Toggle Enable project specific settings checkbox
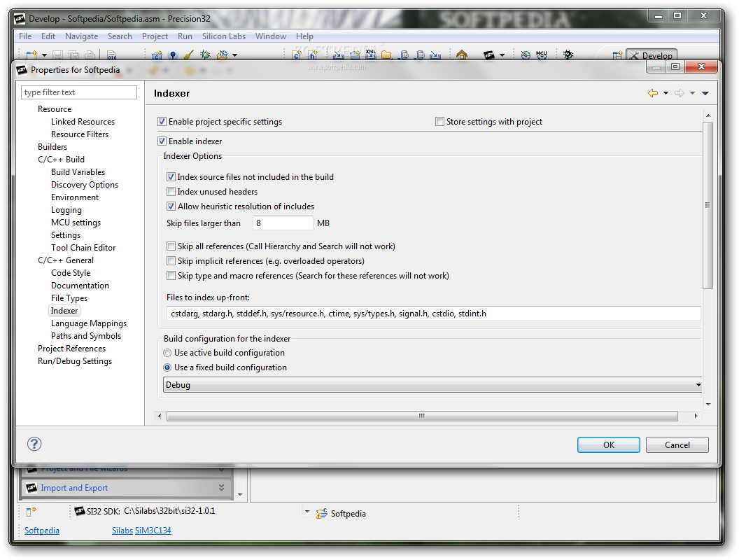The width and height of the screenshot is (739, 560). [162, 122]
